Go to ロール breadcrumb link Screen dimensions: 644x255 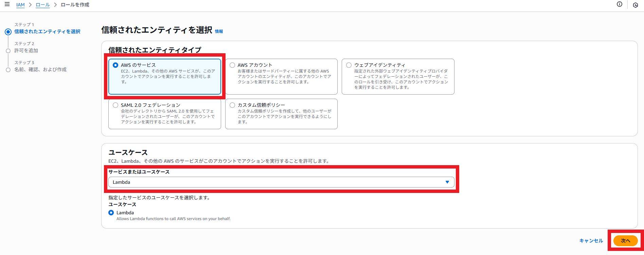click(x=43, y=5)
